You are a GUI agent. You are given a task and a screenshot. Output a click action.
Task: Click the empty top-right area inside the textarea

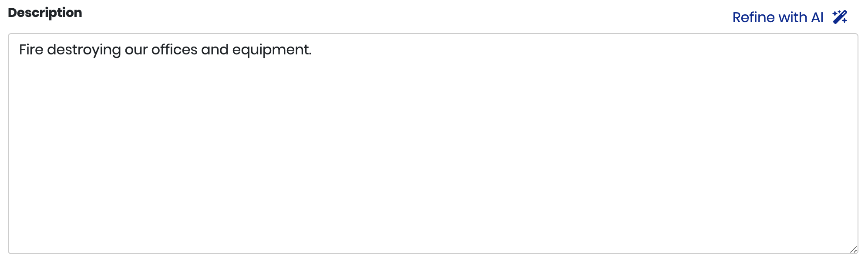click(805, 52)
